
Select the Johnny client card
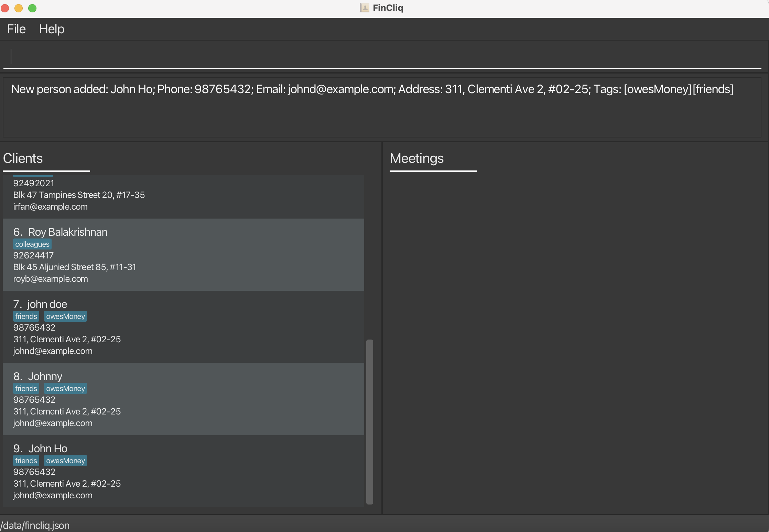(183, 399)
